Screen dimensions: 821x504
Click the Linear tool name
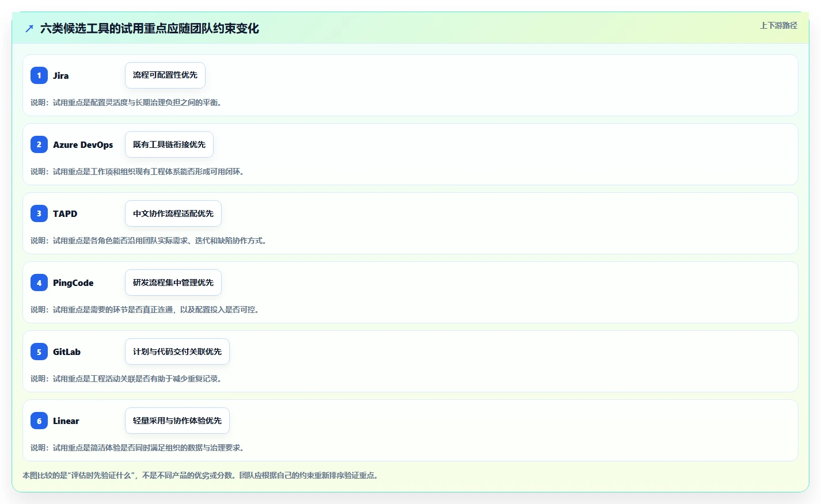pos(66,421)
